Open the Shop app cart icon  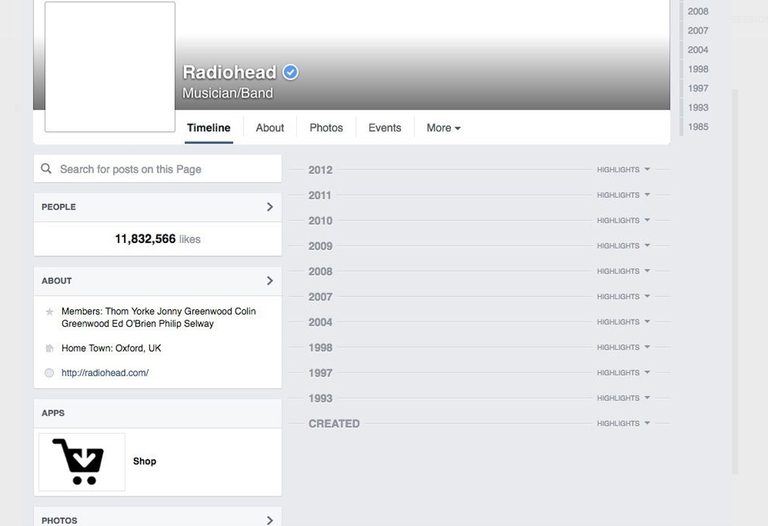pyautogui.click(x=82, y=462)
